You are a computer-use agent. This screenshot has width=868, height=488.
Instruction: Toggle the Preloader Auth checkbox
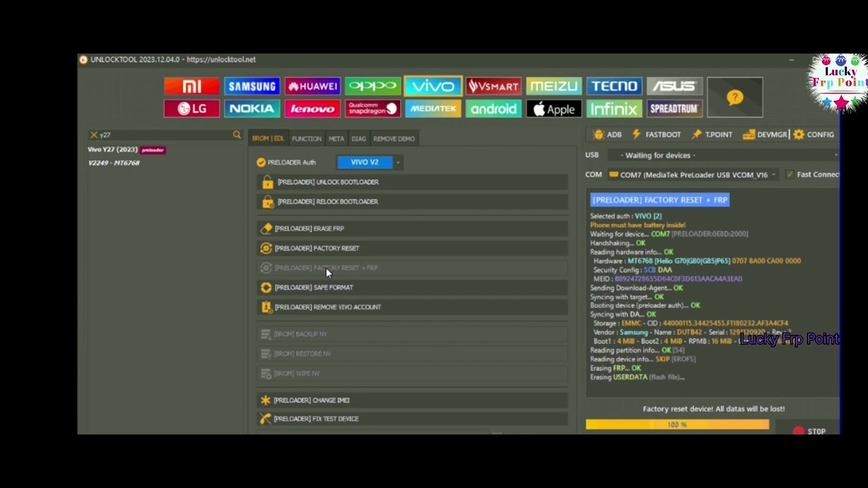[x=261, y=162]
